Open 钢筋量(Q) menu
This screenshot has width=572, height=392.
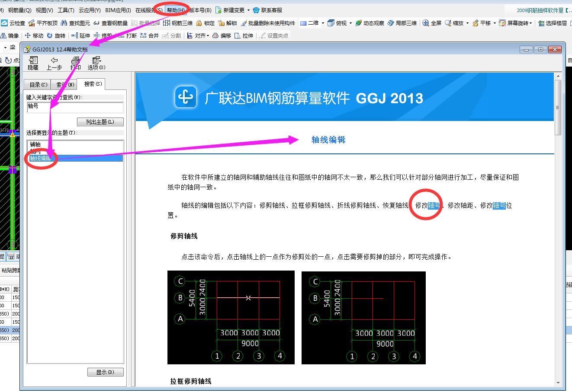pos(20,10)
